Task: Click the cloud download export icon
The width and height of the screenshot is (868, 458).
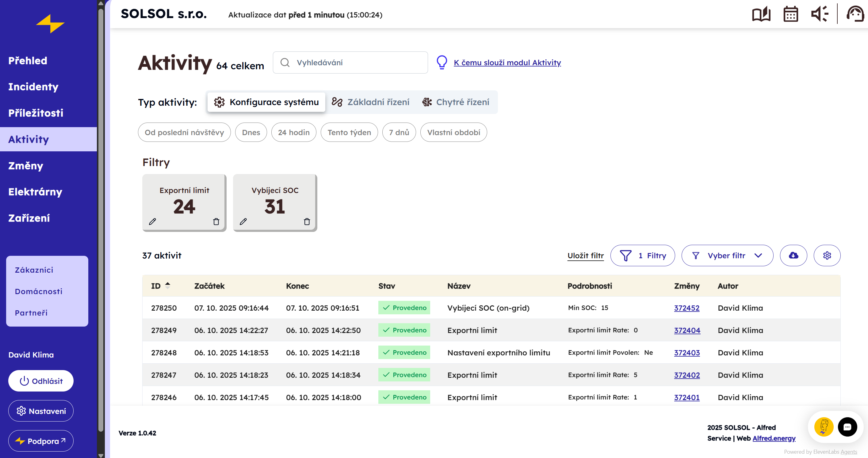Action: 793,255
